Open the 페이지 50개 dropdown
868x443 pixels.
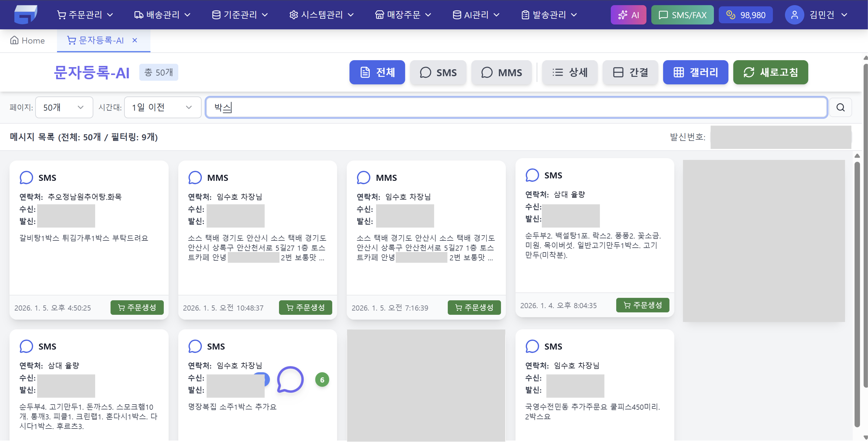pos(64,107)
